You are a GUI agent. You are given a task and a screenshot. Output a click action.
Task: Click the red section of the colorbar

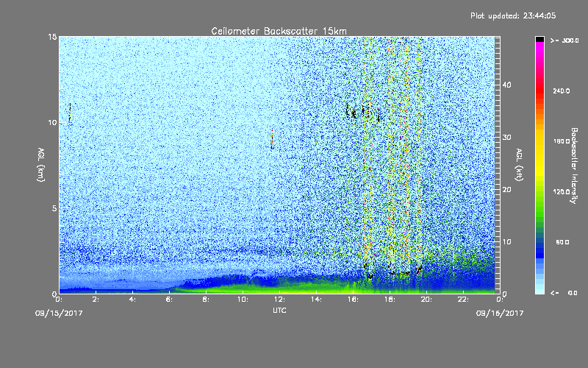(539, 92)
